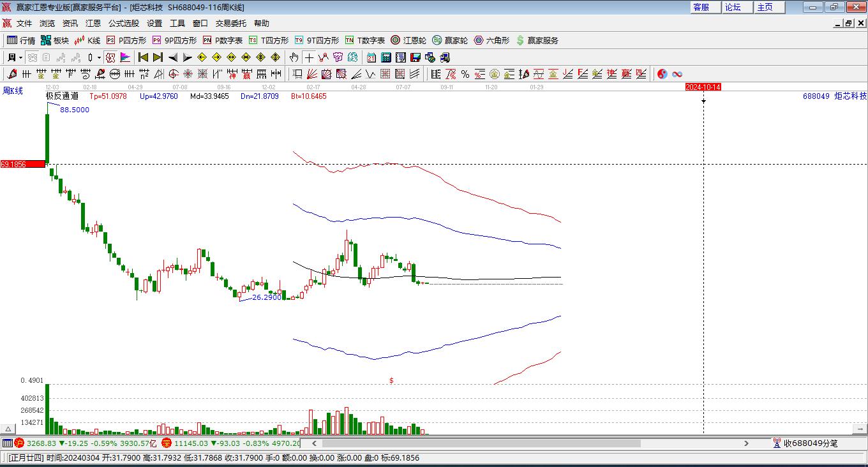The height and width of the screenshot is (467, 868).
Task: Expand the candlestick style dropdown arrow
Action: (x=99, y=57)
